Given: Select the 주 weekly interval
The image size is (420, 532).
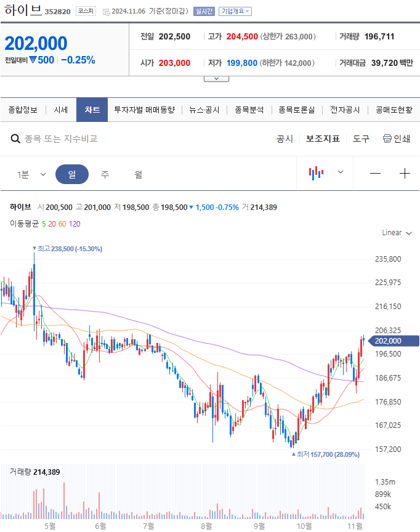Looking at the screenshot, I should 105,174.
